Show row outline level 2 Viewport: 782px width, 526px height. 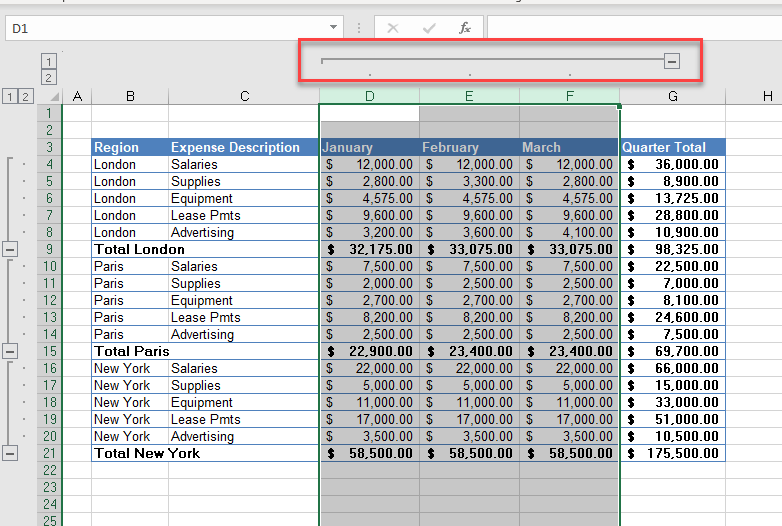pyautogui.click(x=26, y=96)
